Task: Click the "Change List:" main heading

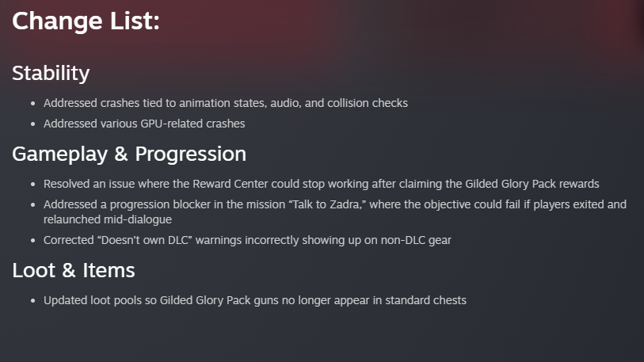Action: point(86,21)
